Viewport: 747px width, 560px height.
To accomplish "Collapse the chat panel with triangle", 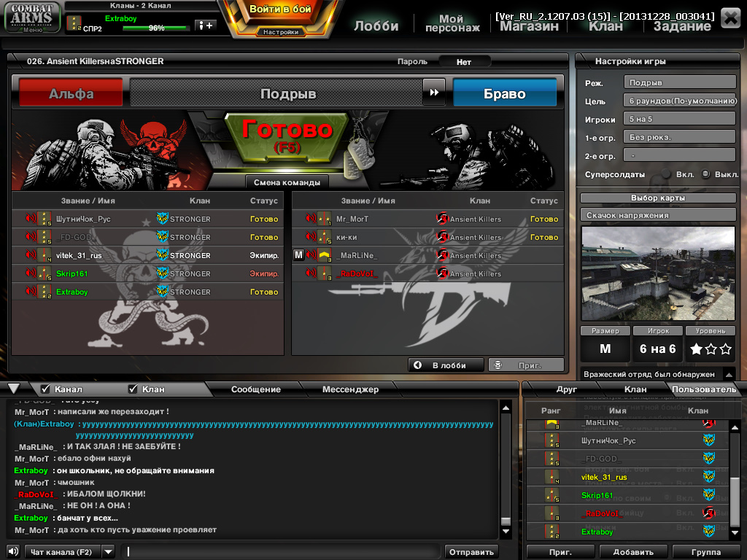I will point(14,389).
